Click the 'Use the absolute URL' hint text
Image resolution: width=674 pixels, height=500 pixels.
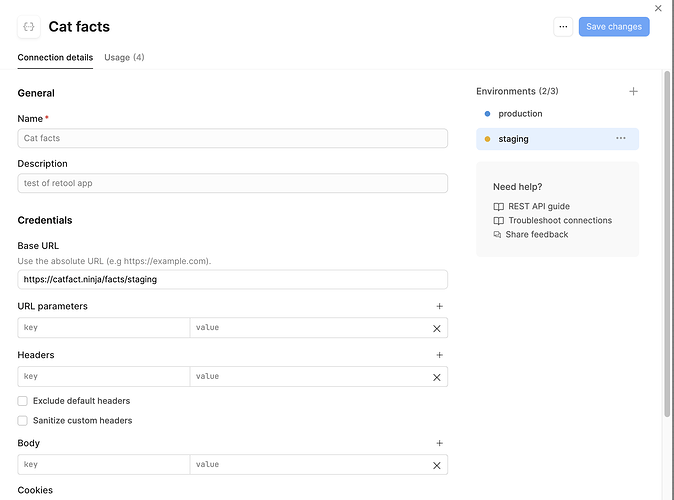click(114, 261)
